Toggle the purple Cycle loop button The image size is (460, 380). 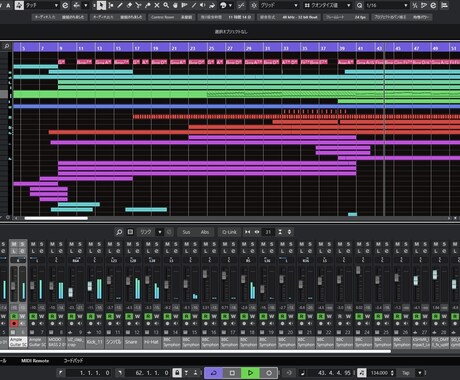(x=214, y=373)
